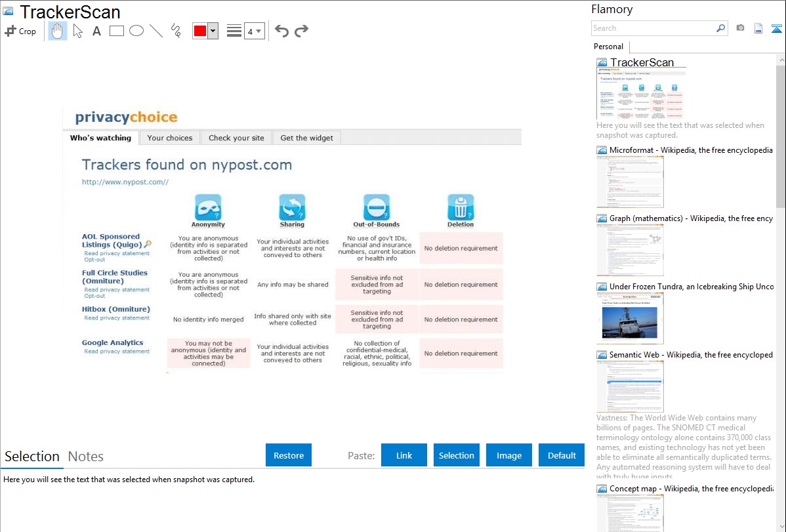Switch to the Notes tab
This screenshot has width=786, height=532.
(x=86, y=457)
